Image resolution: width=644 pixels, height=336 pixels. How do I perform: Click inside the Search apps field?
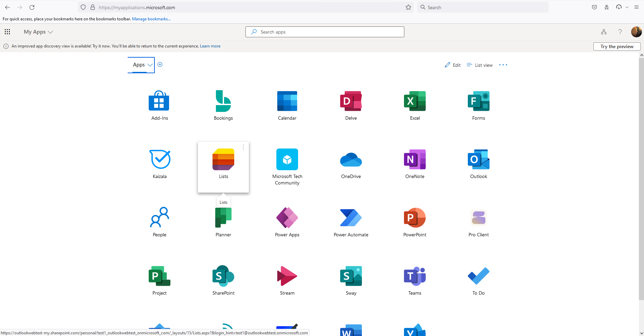(324, 32)
